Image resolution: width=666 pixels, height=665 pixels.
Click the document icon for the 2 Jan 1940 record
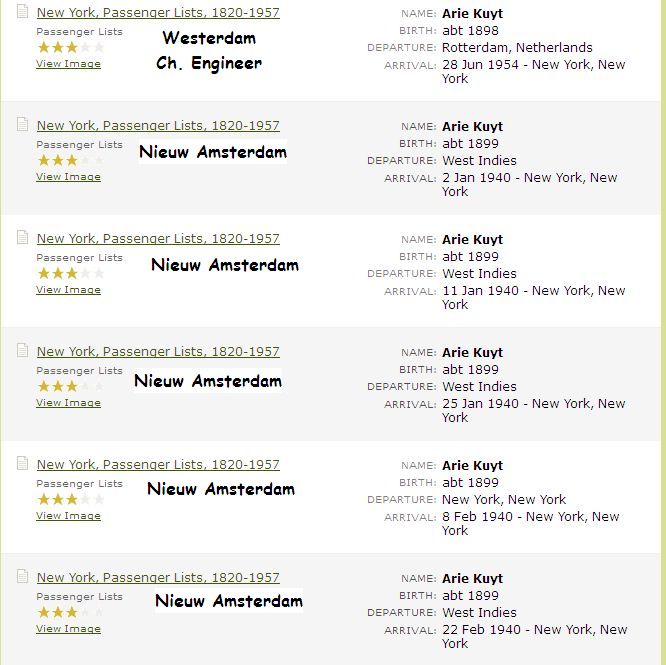pyautogui.click(x=22, y=125)
